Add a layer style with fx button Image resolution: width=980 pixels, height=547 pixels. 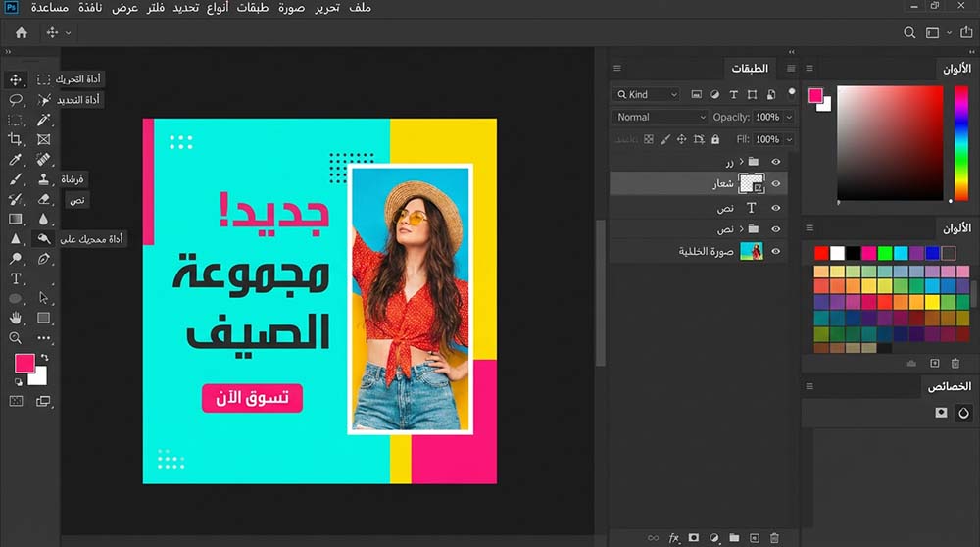click(x=674, y=537)
